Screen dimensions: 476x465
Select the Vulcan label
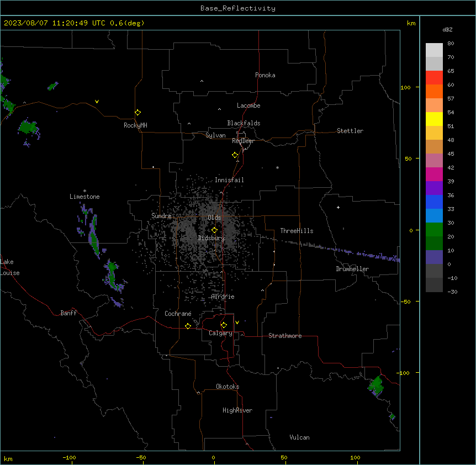300,437
